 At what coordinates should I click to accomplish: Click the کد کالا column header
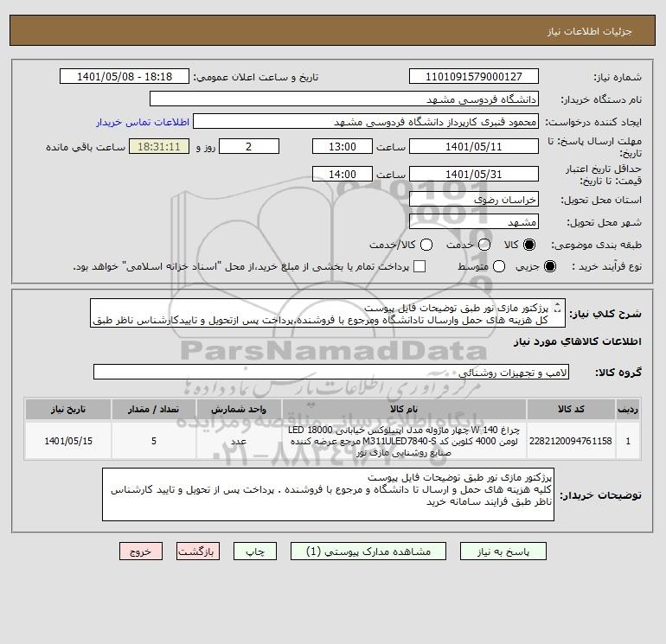[x=571, y=409]
